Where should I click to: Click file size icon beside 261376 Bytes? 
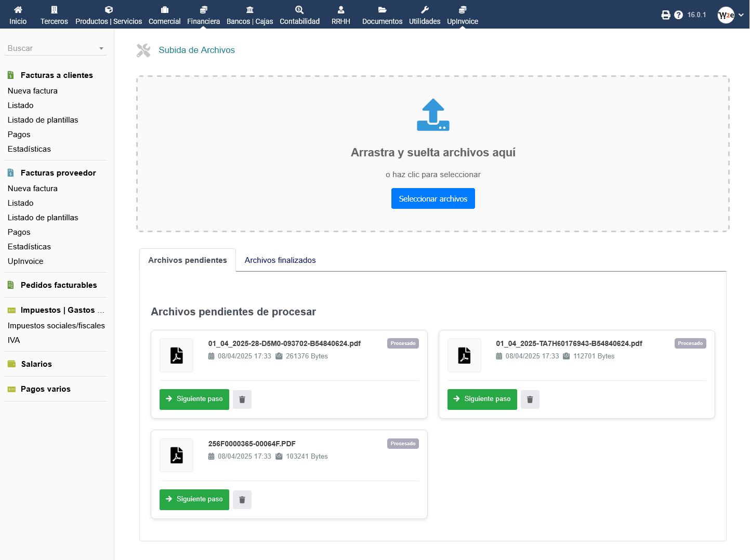point(279,356)
